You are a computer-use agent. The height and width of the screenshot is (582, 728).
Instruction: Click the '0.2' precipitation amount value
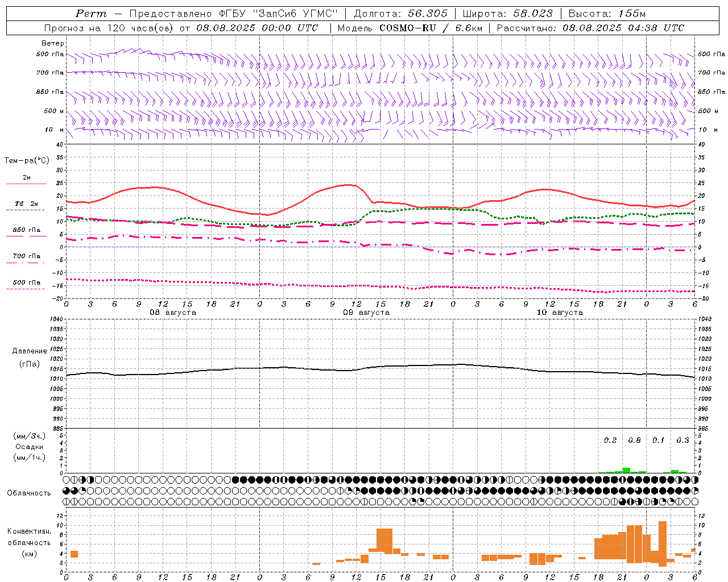pos(610,440)
